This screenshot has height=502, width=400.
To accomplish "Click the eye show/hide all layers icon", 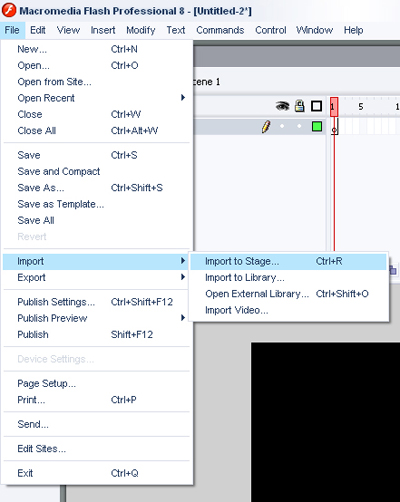I will pyautogui.click(x=282, y=106).
